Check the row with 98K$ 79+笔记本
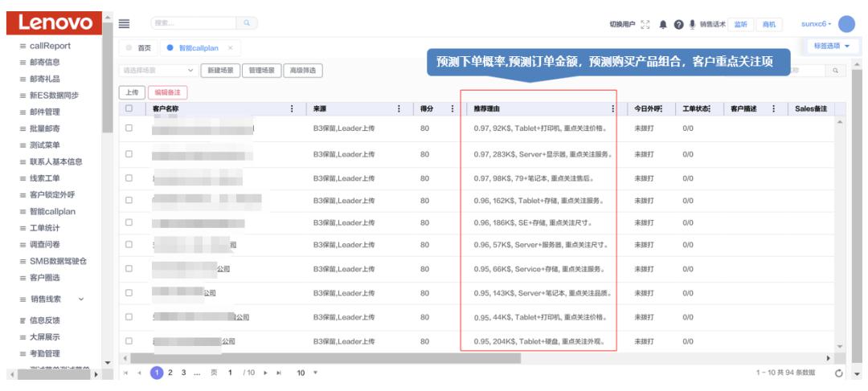The image size is (868, 391). pos(129,178)
